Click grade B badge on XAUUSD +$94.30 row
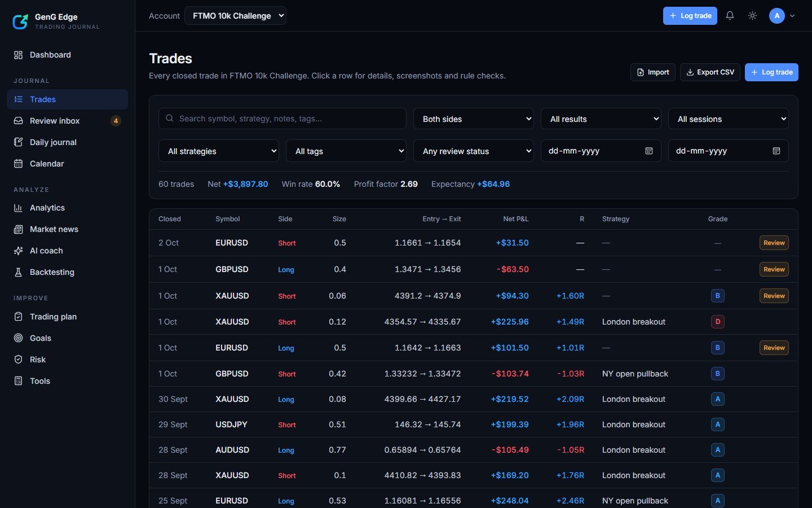The width and height of the screenshot is (812, 508). point(717,296)
